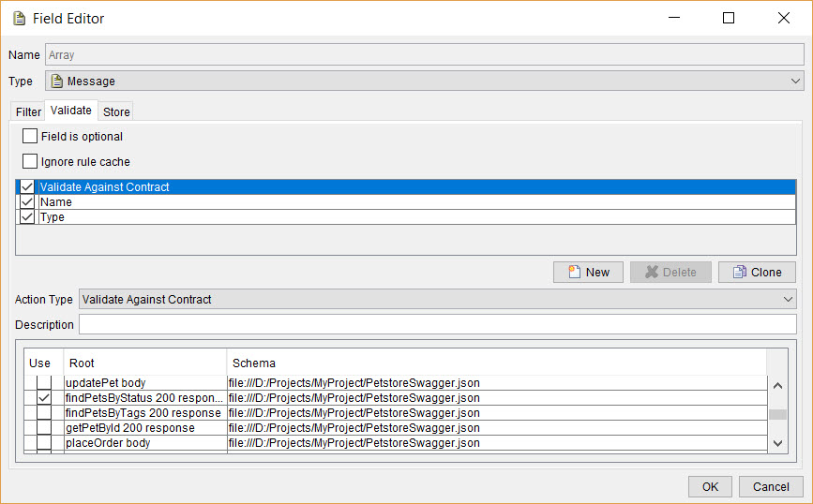Click the Use column header
The image size is (813, 504).
tap(43, 363)
